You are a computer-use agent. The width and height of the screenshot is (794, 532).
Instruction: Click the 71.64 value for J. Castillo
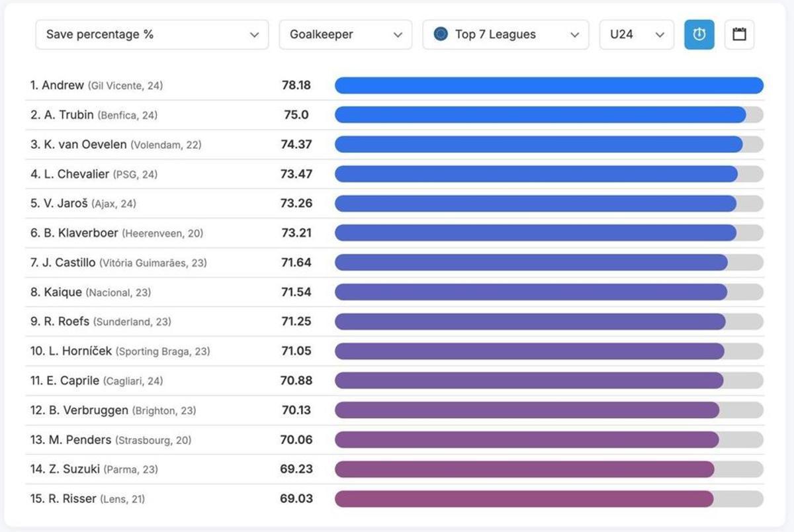point(296,263)
